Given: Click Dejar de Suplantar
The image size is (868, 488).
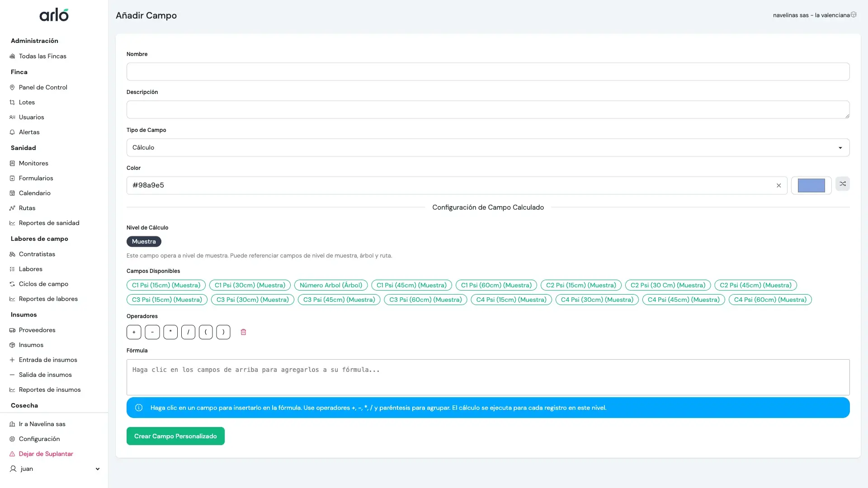Looking at the screenshot, I should [46, 454].
